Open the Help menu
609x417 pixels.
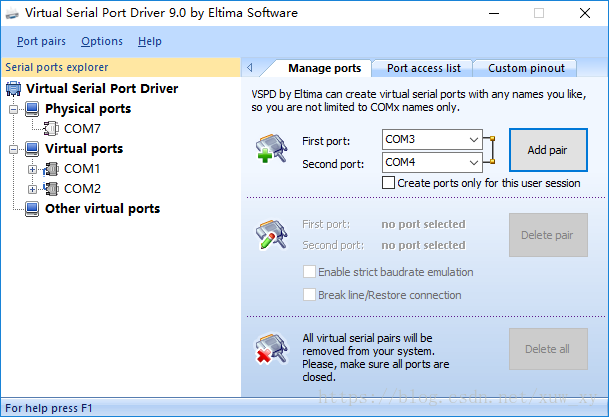150,41
